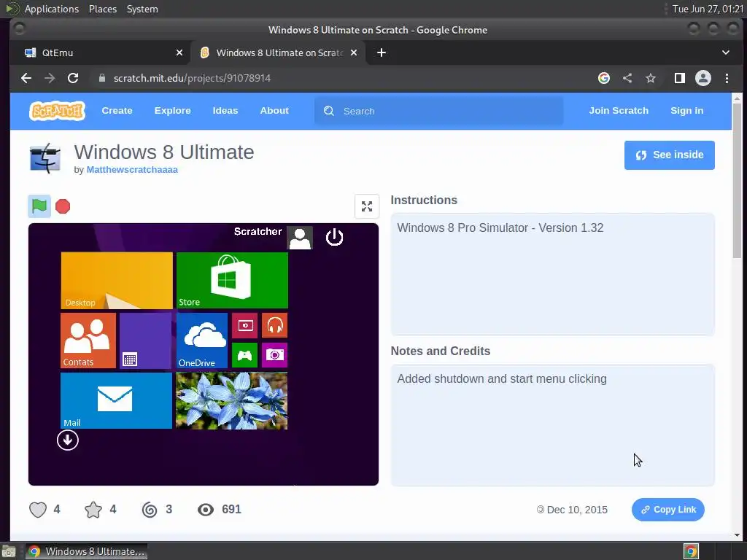Screen dimensions: 747x560
Task: Open the Explore menu item
Action: click(172, 111)
